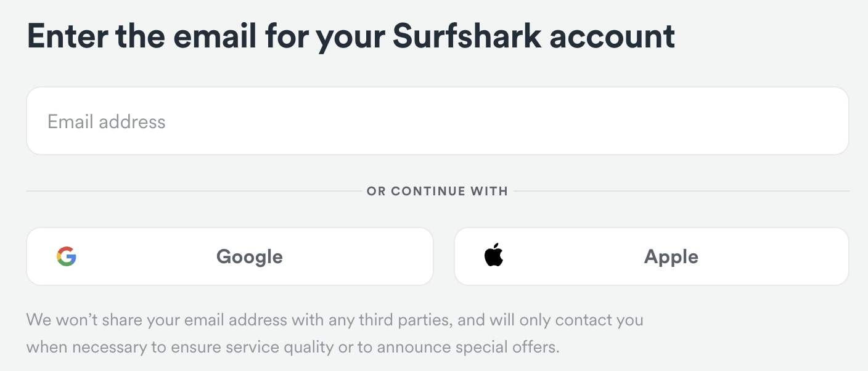This screenshot has height=371, width=868.
Task: Click the Surfshark account heading
Action: click(x=350, y=36)
